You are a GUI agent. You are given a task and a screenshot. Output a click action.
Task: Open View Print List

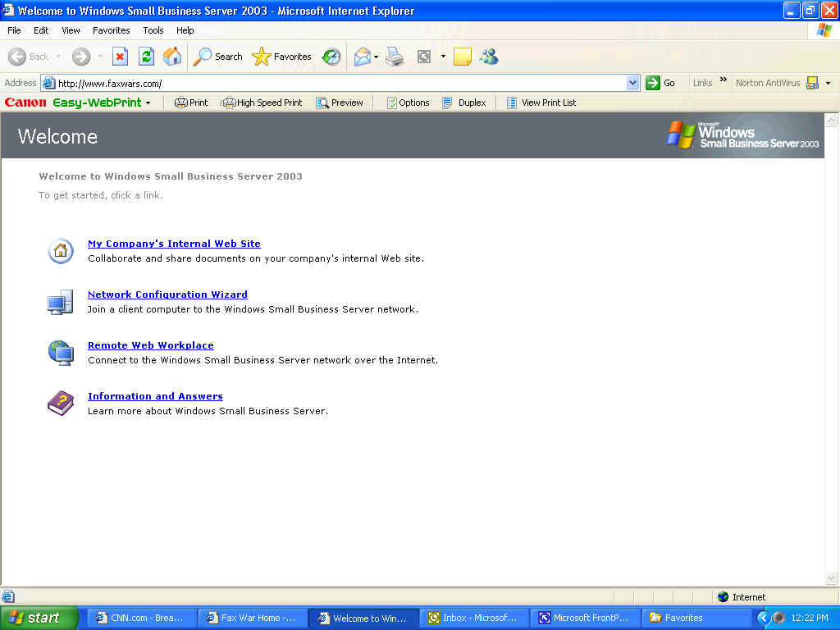coord(541,103)
